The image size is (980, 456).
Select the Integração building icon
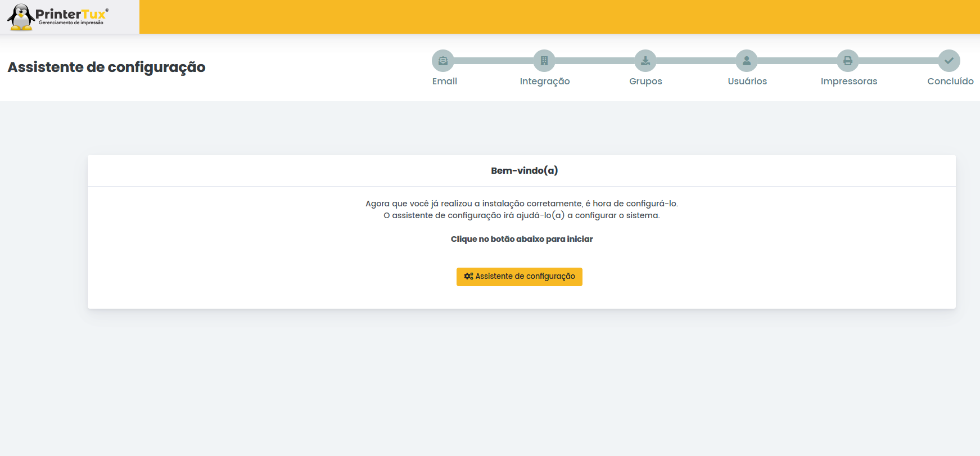pos(544,61)
